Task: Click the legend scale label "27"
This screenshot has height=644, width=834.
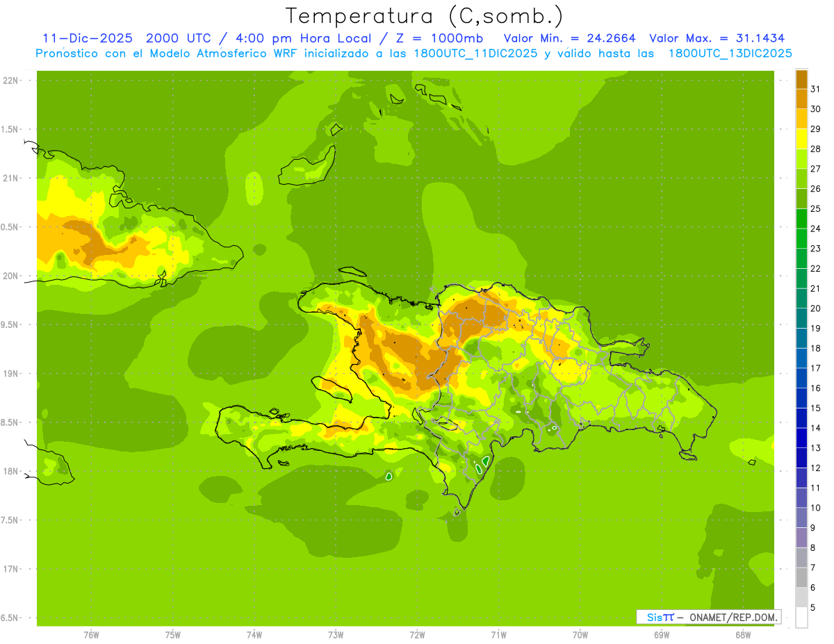Action: (816, 169)
